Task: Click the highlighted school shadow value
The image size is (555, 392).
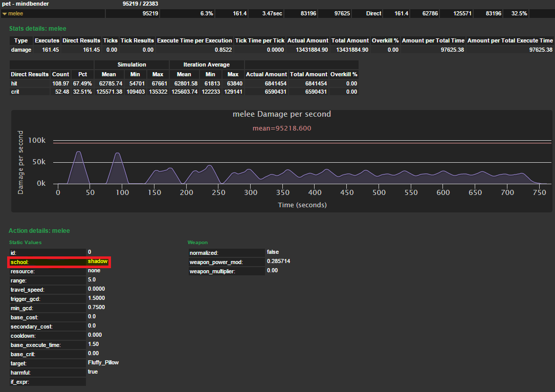Action: 97,262
